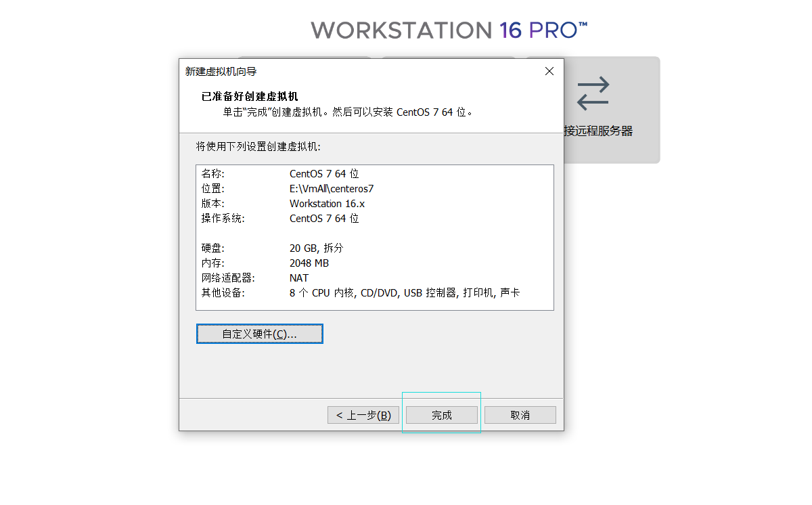Select the memory value 2048 MB

[x=309, y=263]
